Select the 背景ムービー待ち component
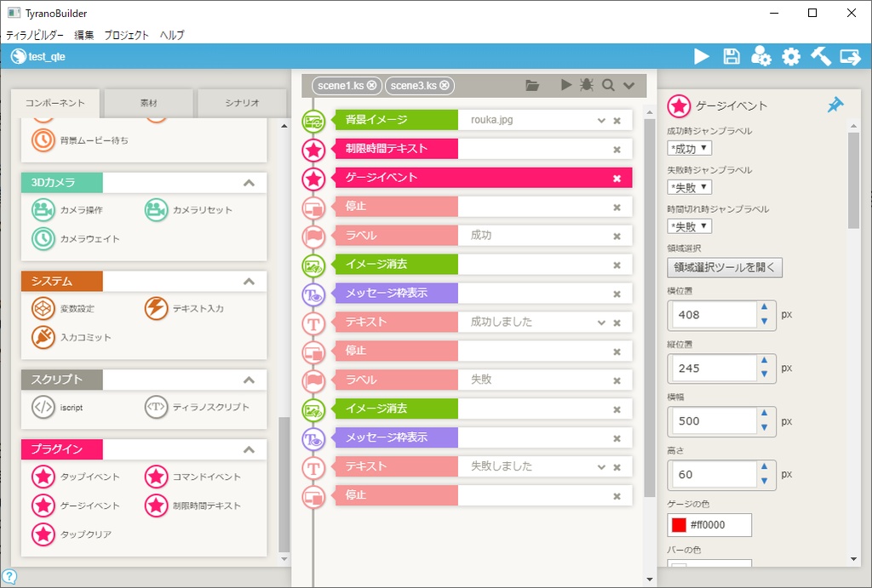Image resolution: width=872 pixels, height=588 pixels. click(x=79, y=140)
